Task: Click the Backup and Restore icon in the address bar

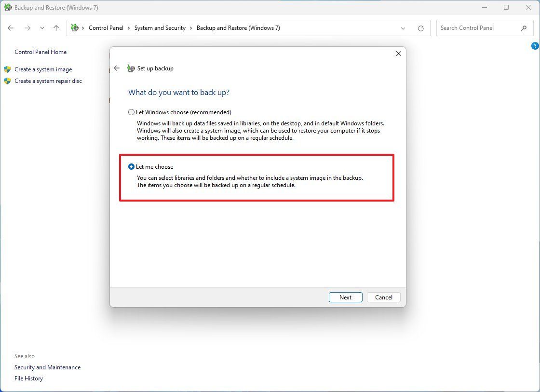Action: click(x=75, y=28)
